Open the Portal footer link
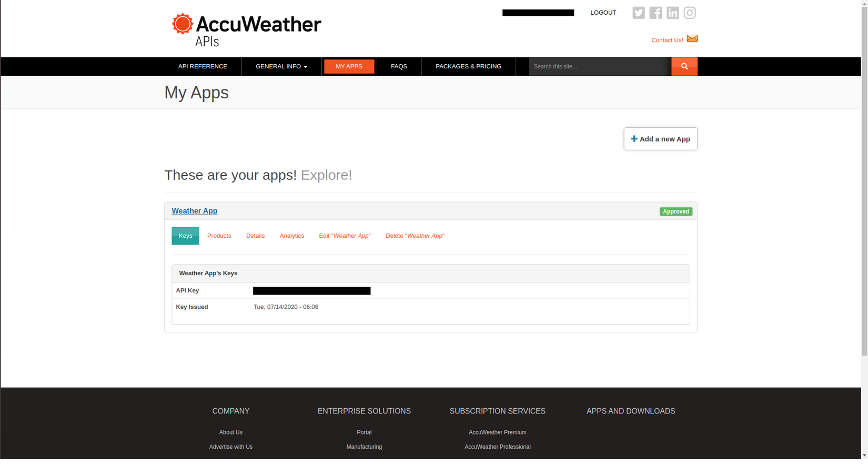The image size is (868, 476). click(364, 432)
